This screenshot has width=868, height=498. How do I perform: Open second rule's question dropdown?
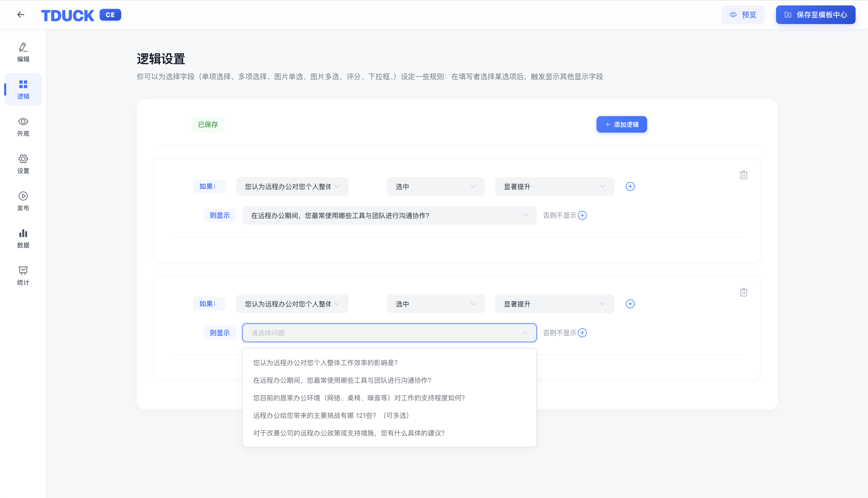292,304
